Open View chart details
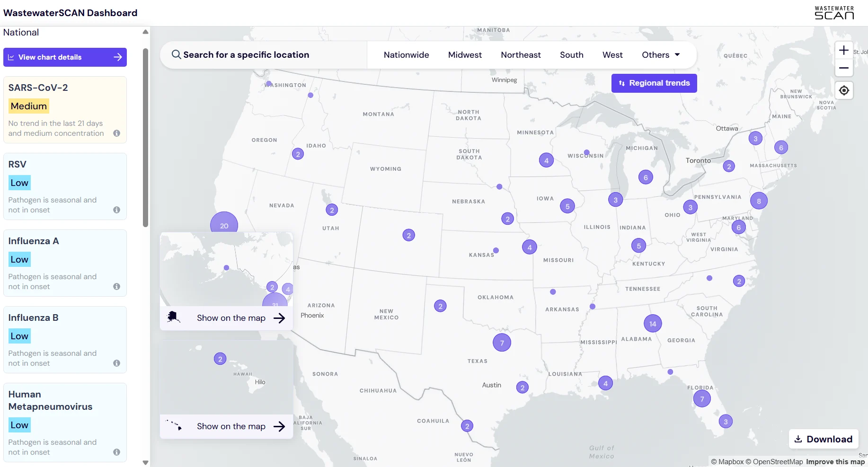The height and width of the screenshot is (467, 868). pos(65,57)
